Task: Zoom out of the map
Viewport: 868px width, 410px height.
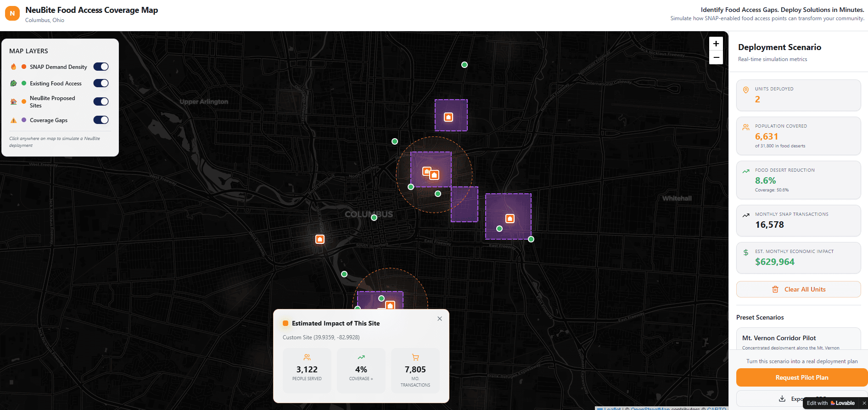Action: [716, 57]
